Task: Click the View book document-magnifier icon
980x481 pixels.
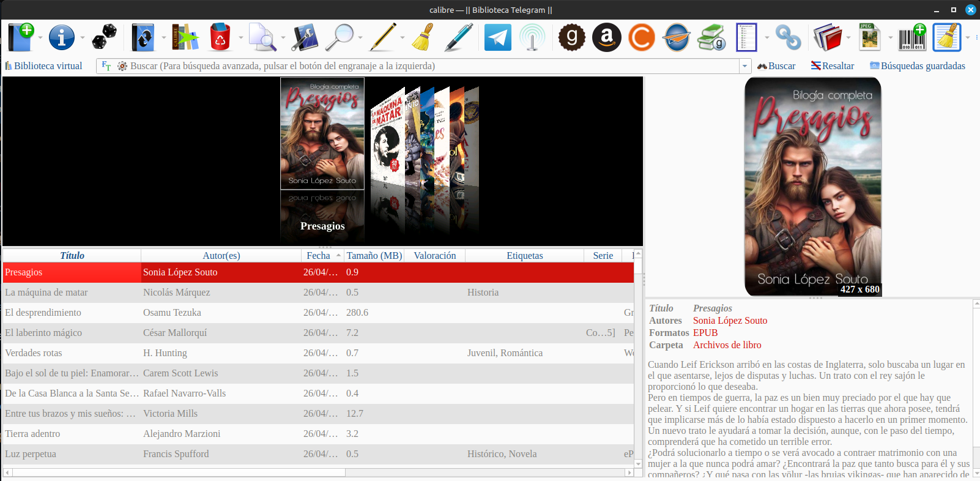Action: [262, 37]
